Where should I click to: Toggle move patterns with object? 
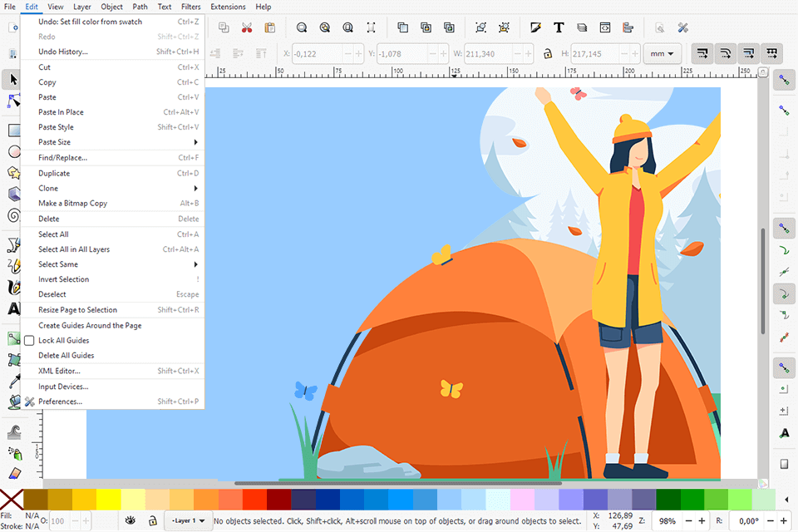772,53
